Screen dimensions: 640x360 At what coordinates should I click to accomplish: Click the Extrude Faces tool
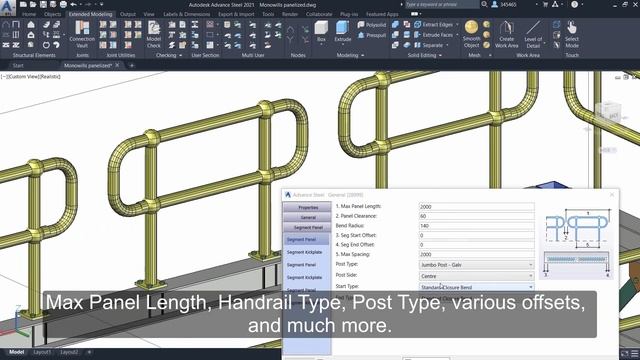point(433,35)
